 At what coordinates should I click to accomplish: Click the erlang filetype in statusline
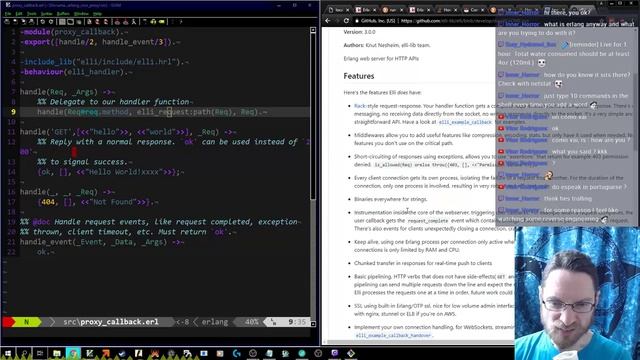[215, 322]
